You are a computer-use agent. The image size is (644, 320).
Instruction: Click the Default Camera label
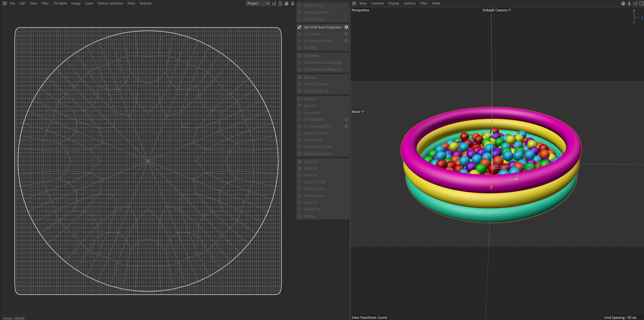pos(494,10)
